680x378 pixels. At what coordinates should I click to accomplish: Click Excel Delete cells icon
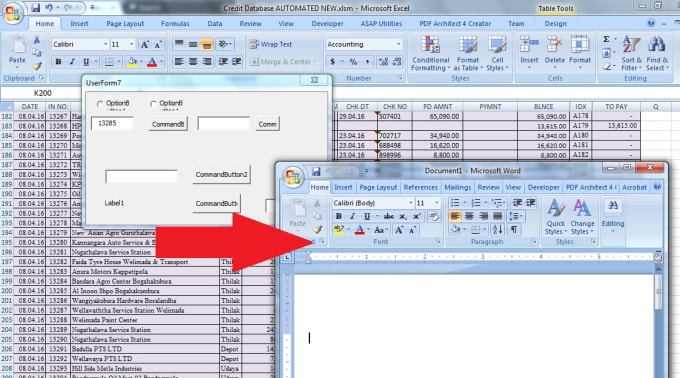[x=555, y=46]
